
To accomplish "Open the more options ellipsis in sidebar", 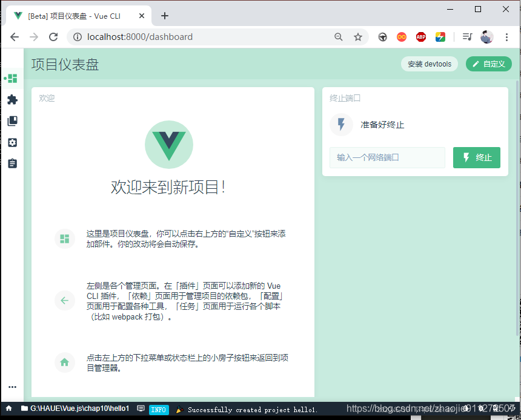I will [12, 387].
